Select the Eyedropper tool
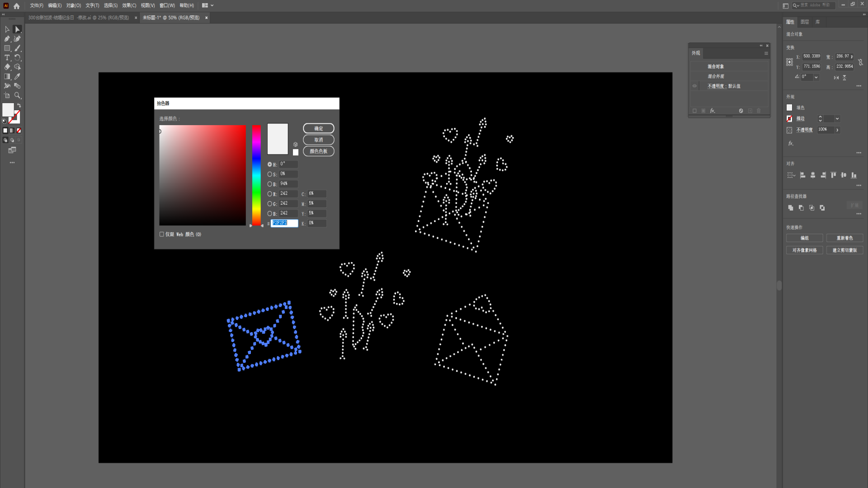Screen dimensions: 868x488 pos(17,76)
